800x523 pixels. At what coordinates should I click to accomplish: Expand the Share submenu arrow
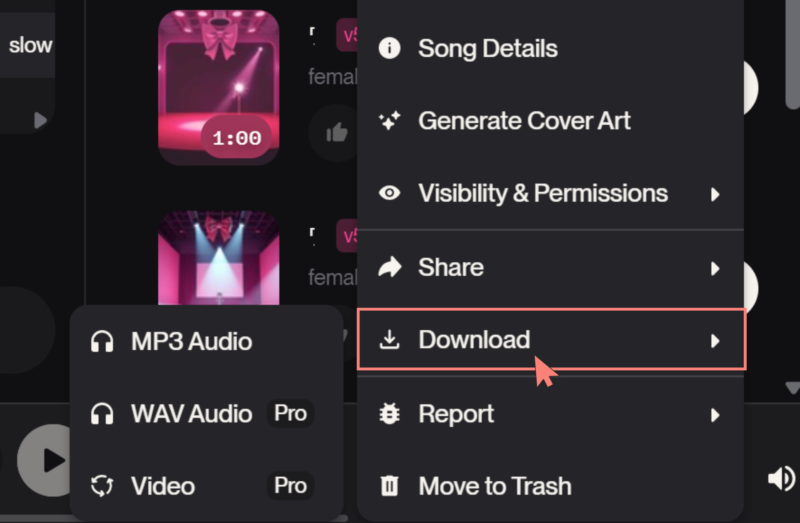click(x=715, y=268)
